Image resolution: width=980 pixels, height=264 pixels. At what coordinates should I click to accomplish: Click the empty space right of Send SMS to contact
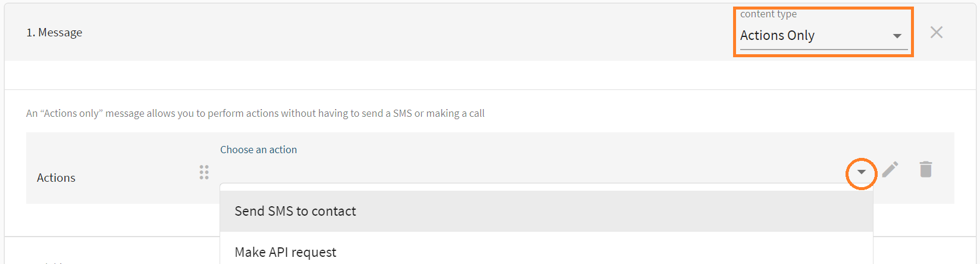click(595, 211)
